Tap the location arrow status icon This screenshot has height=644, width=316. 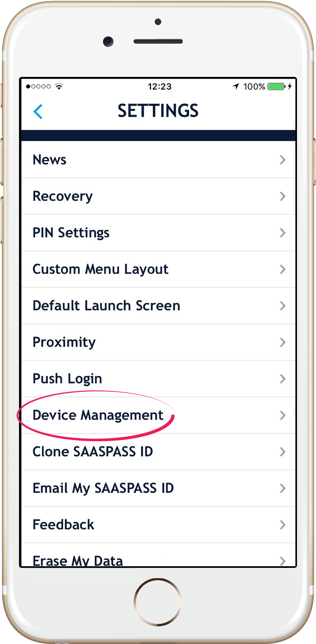[x=236, y=87]
